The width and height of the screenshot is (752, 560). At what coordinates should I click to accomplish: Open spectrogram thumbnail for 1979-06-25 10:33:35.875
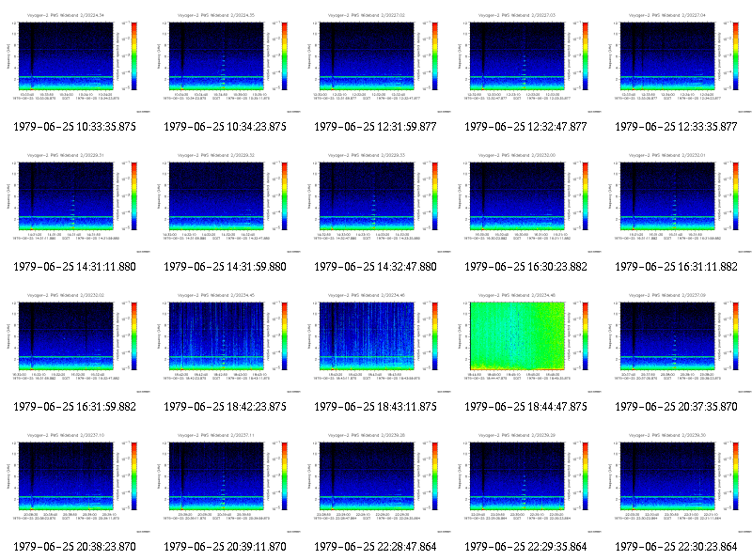[75, 62]
